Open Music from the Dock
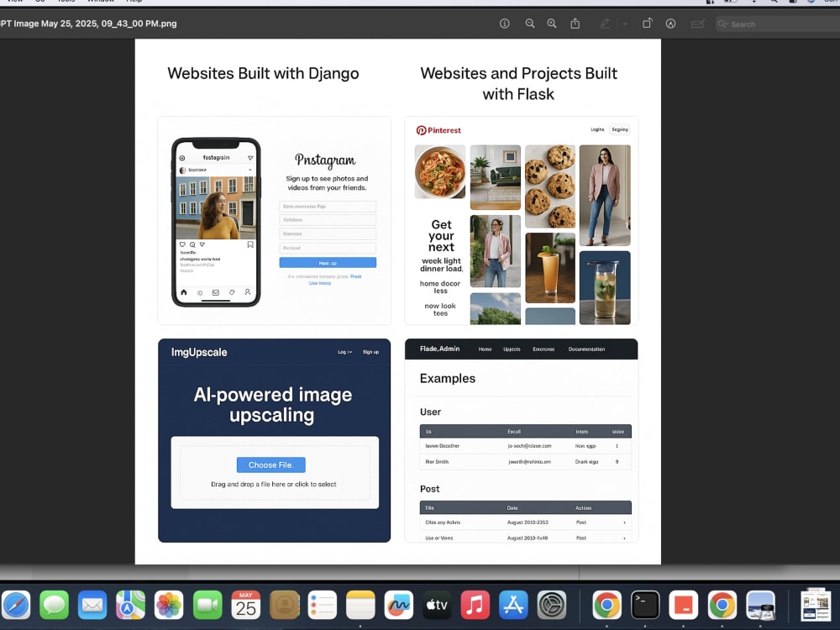Viewport: 840px width, 630px height. click(x=475, y=605)
